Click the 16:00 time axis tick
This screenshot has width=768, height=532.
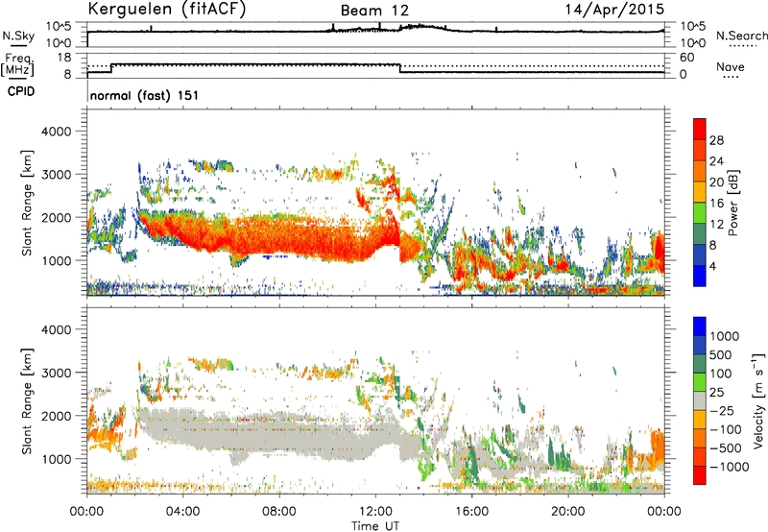[471, 512]
